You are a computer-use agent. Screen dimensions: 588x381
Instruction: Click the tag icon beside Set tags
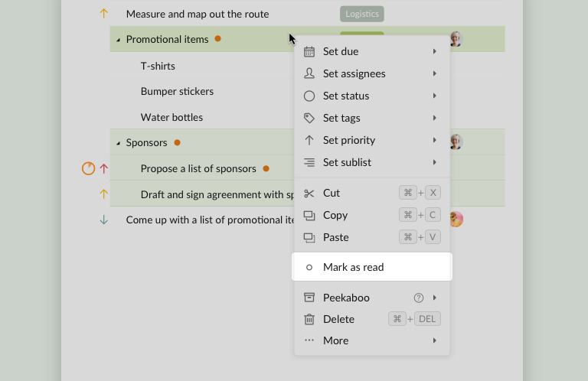click(309, 118)
